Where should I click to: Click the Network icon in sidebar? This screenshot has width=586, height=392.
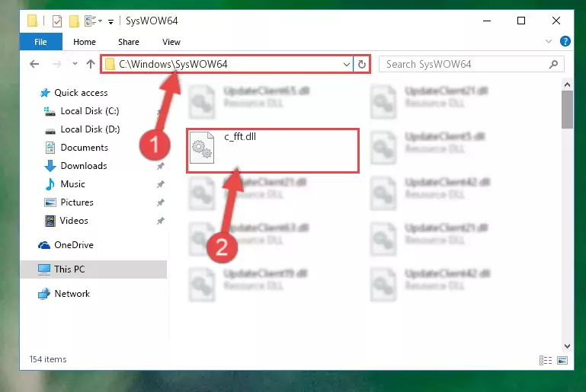44,294
